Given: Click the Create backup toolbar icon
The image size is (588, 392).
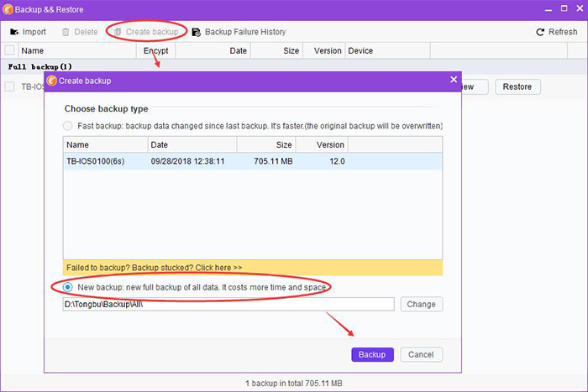Looking at the screenshot, I should pyautogui.click(x=118, y=32).
